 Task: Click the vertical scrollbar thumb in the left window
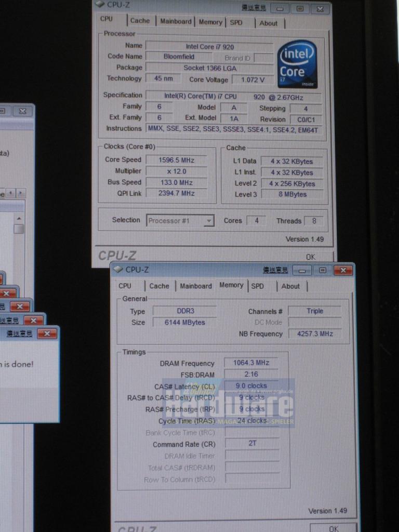pyautogui.click(x=19, y=229)
